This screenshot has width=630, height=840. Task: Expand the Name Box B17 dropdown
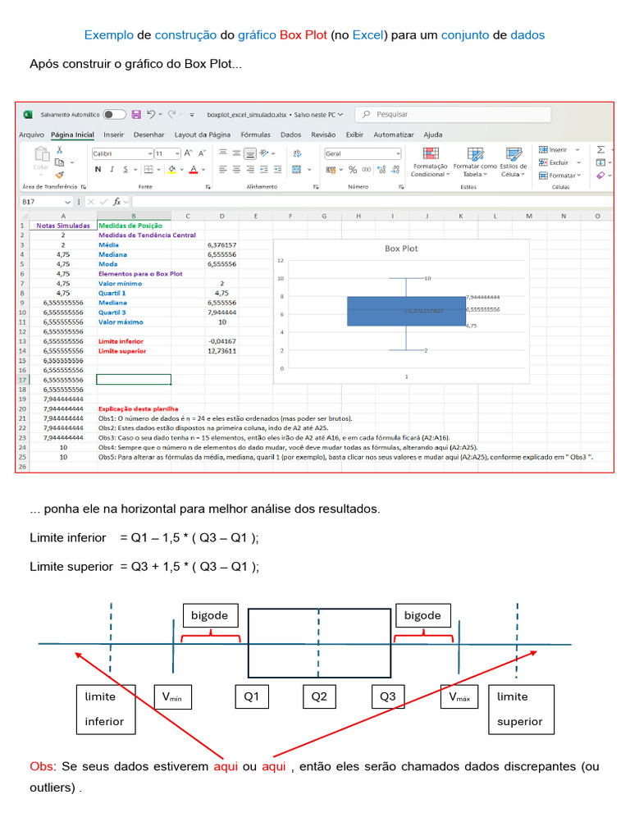tap(67, 202)
